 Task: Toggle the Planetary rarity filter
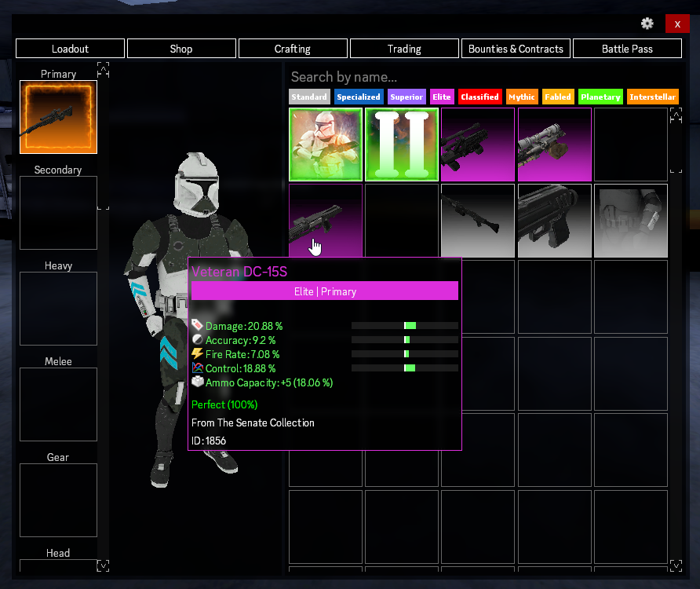pos(600,97)
